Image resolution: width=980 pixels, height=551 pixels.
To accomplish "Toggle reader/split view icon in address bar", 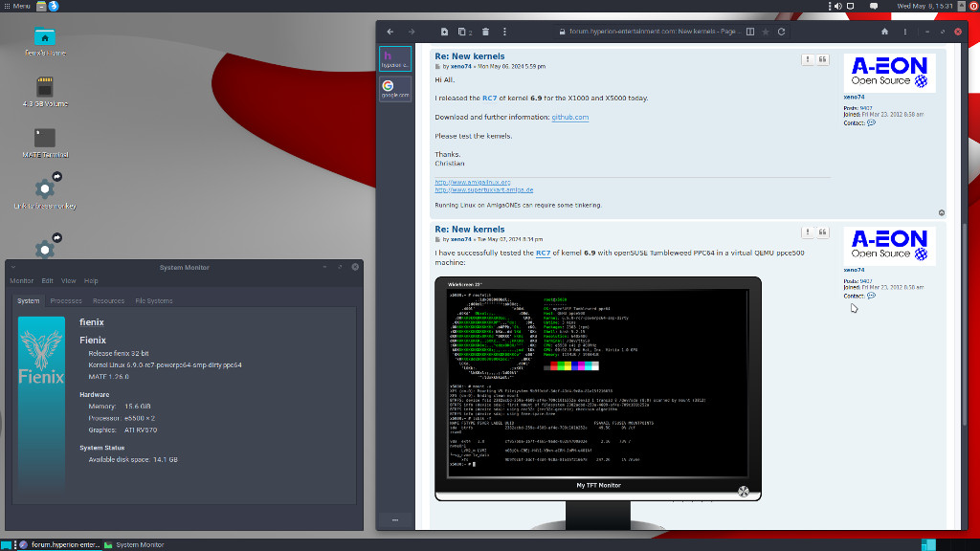I will (750, 32).
